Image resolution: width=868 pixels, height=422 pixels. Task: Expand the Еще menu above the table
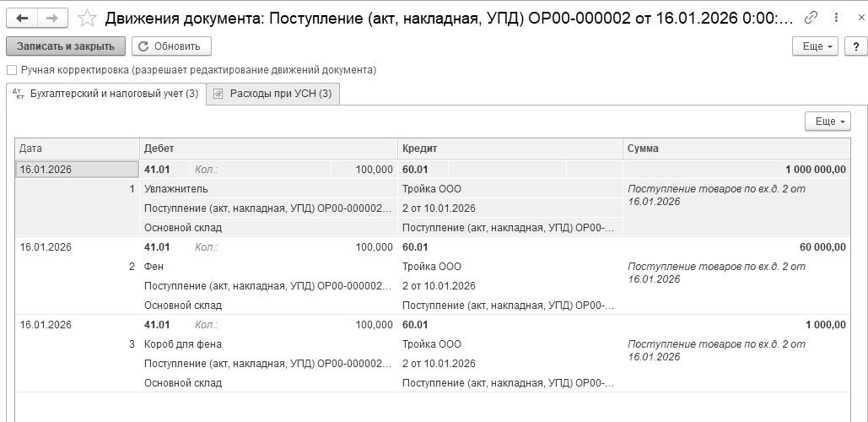[828, 122]
